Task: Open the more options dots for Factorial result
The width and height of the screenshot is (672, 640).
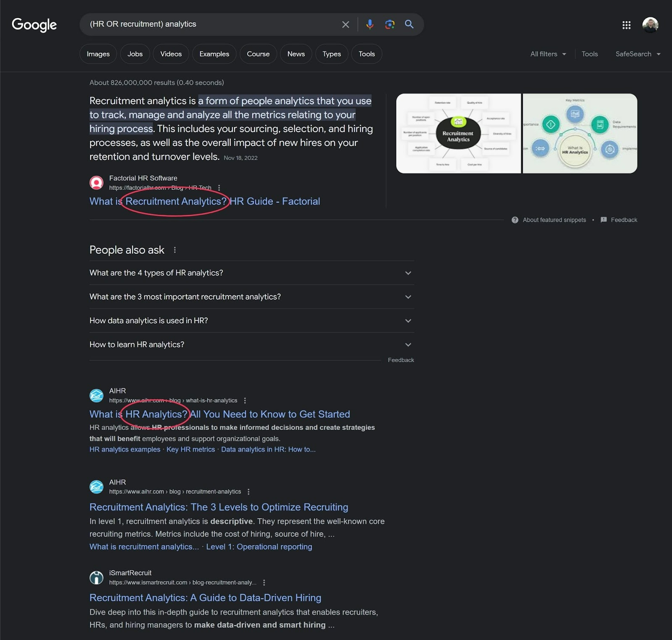Action: pos(219,188)
